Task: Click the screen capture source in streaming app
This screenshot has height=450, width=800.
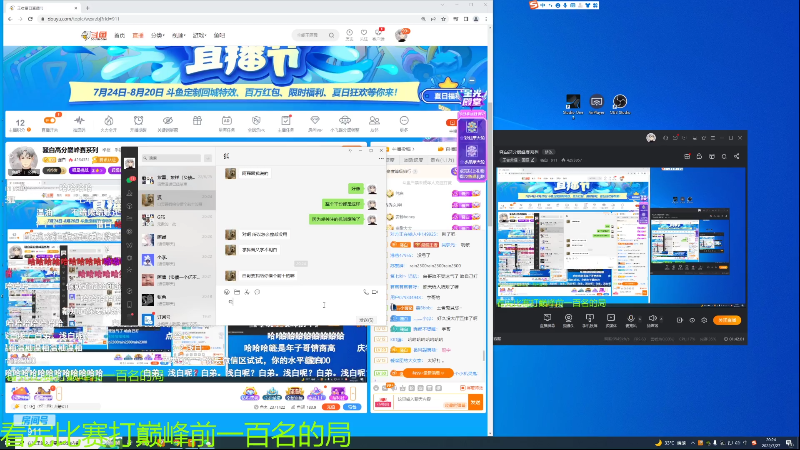Action: point(547,320)
